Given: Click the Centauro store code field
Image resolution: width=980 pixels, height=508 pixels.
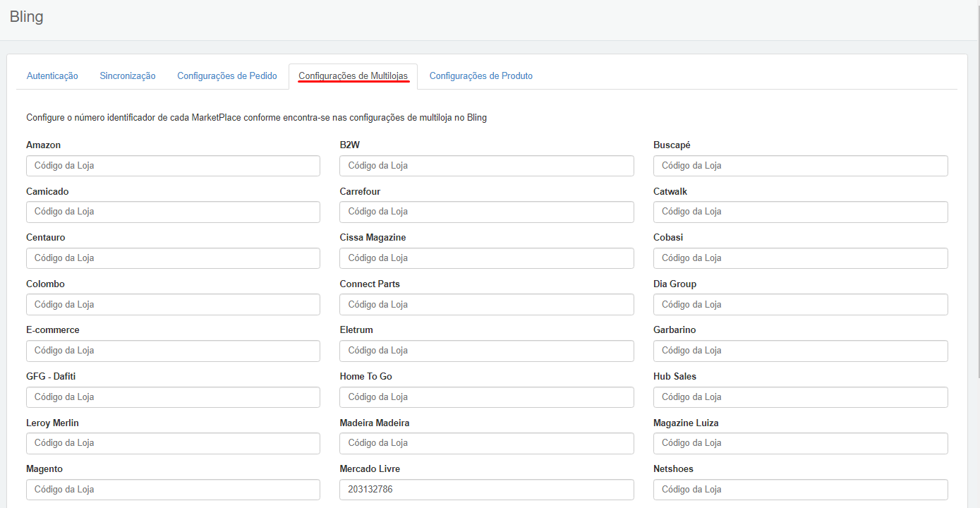Looking at the screenshot, I should (173, 258).
